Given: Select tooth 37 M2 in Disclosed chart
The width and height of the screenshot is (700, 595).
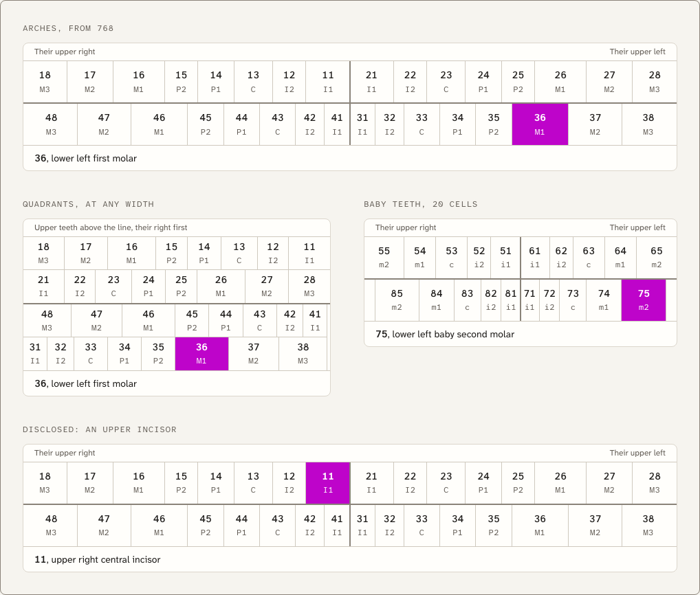Looking at the screenshot, I should 595,526.
